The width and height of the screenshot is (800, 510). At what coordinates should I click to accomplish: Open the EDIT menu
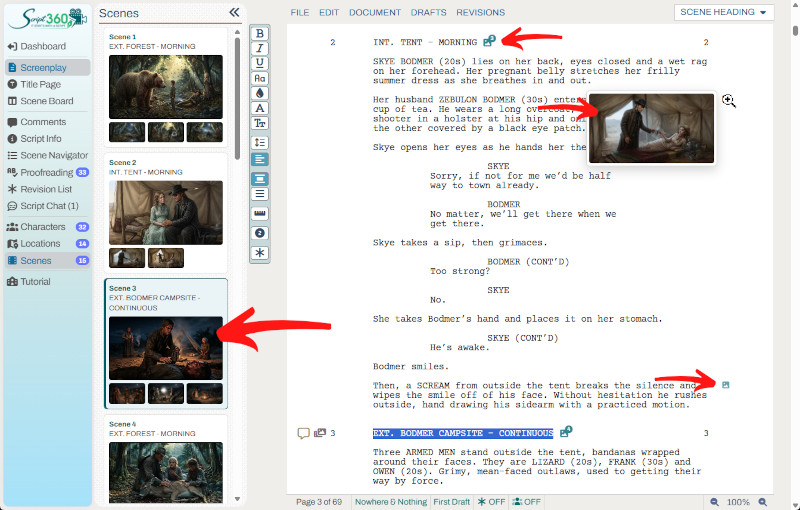point(329,12)
